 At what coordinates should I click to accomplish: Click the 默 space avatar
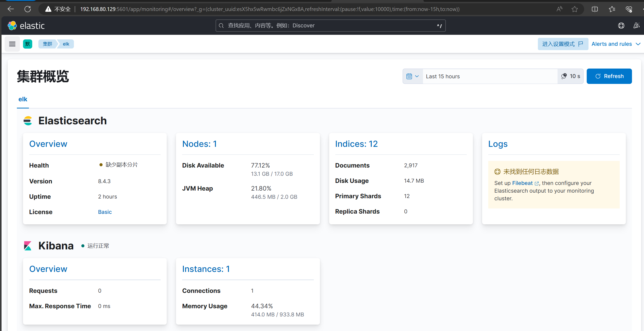(x=27, y=44)
